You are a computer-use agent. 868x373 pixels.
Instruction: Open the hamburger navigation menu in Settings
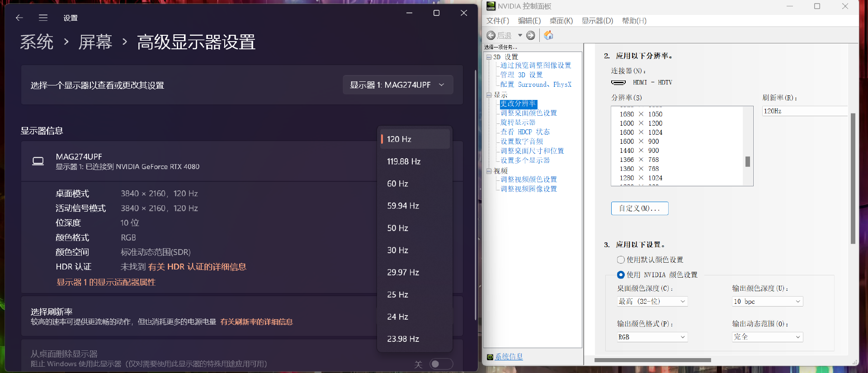pos(43,18)
